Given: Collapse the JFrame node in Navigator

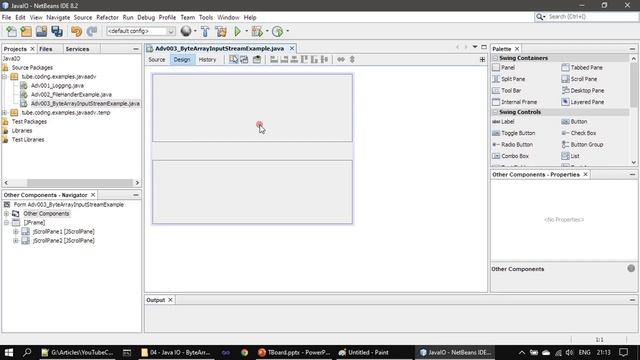Looking at the screenshot, I should tap(6, 222).
